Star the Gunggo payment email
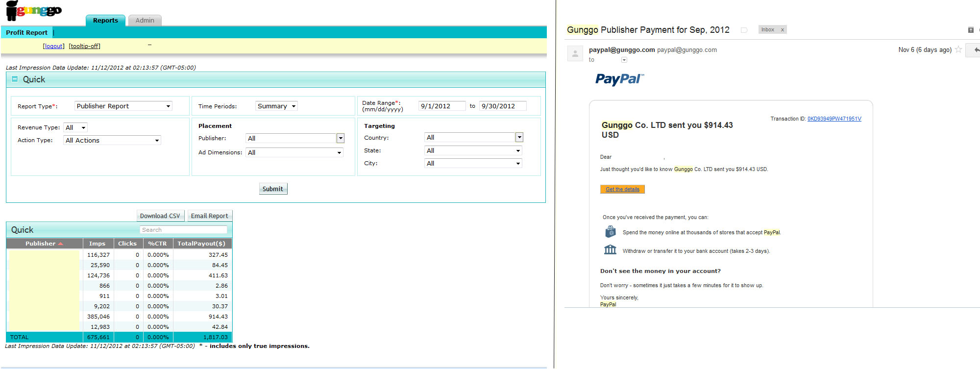Image resolution: width=980 pixels, height=369 pixels. click(958, 49)
